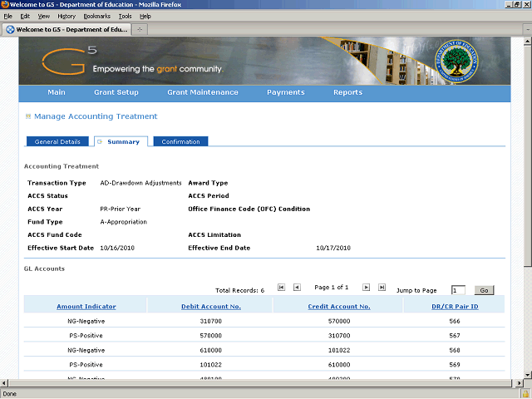
Task: Open the Bookmarks menu
Action: point(96,16)
